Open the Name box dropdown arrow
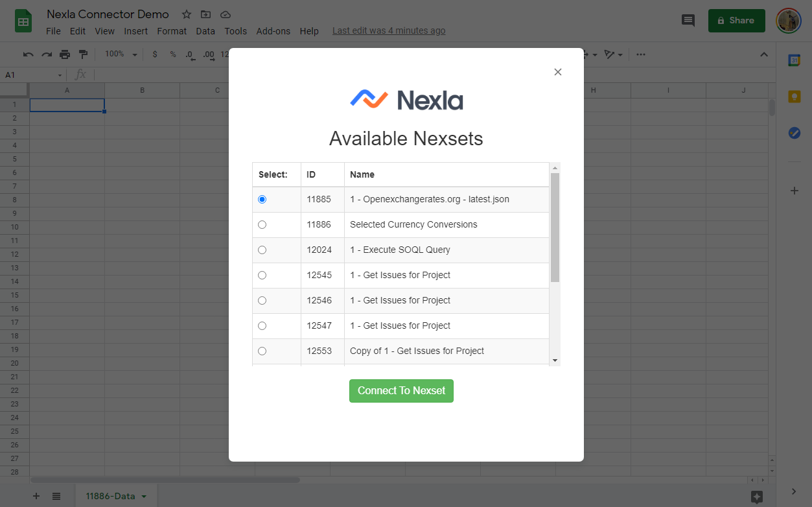Screen dimensions: 812x507 pos(60,75)
